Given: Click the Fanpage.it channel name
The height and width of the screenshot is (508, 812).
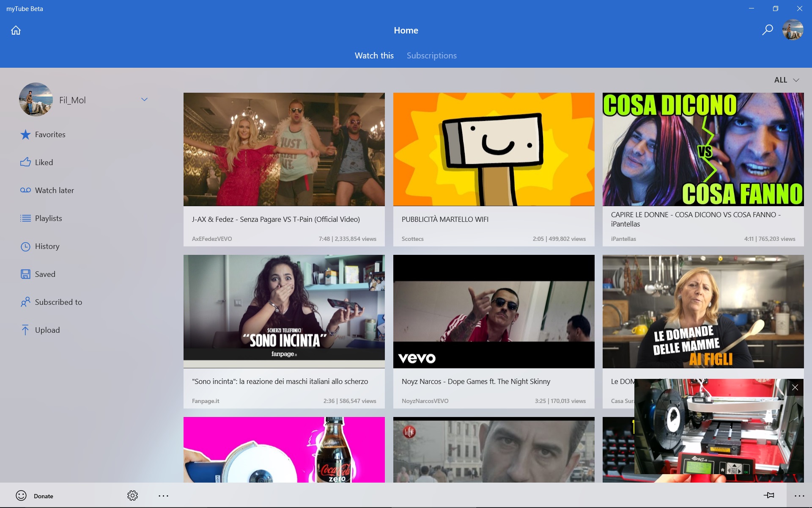Looking at the screenshot, I should 206,401.
